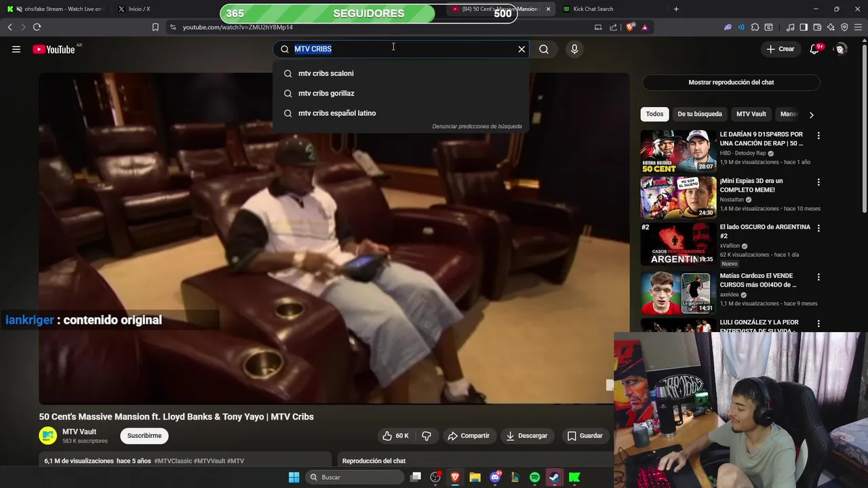
Task: Open YouTube notifications bell
Action: 815,49
